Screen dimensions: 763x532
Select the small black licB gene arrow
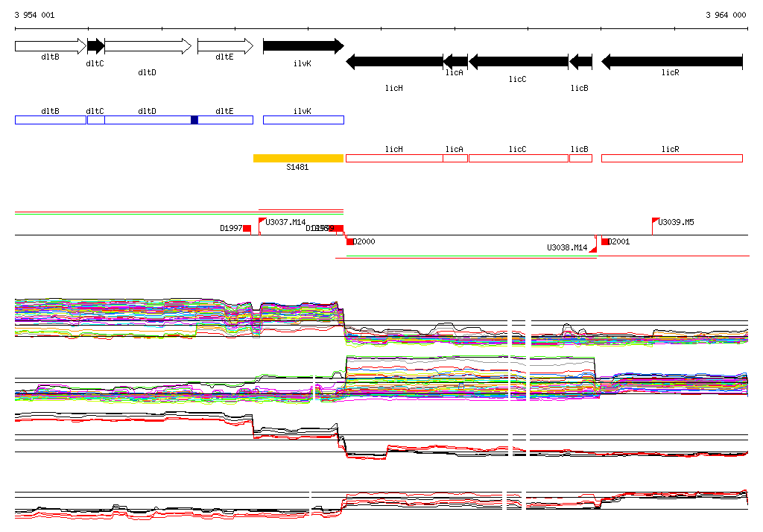(580, 62)
